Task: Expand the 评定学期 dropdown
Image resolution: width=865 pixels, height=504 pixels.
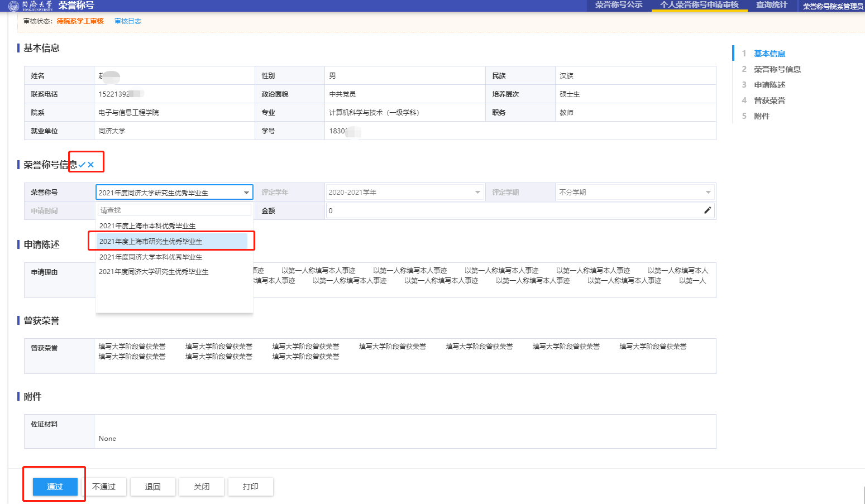Action: click(x=708, y=193)
